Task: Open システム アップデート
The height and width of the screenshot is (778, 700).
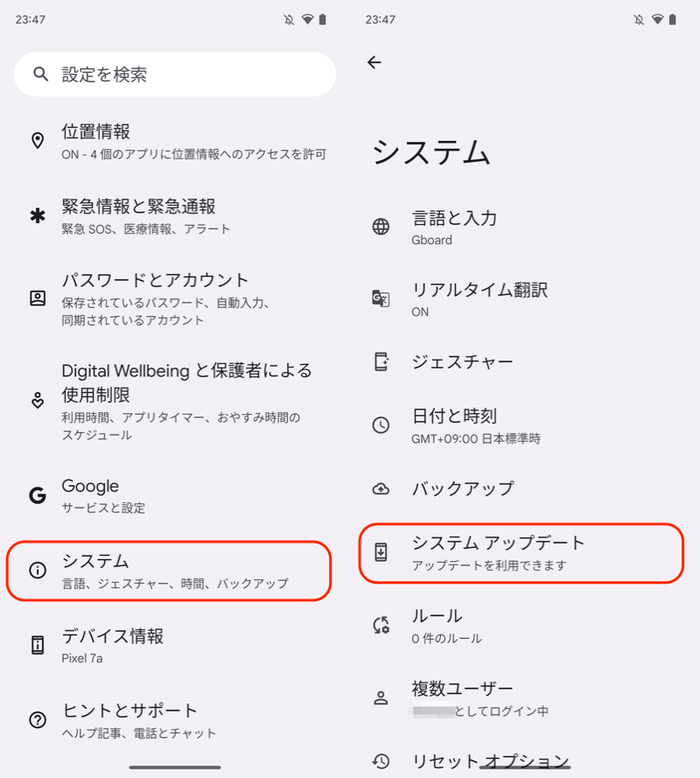Action: coord(520,552)
